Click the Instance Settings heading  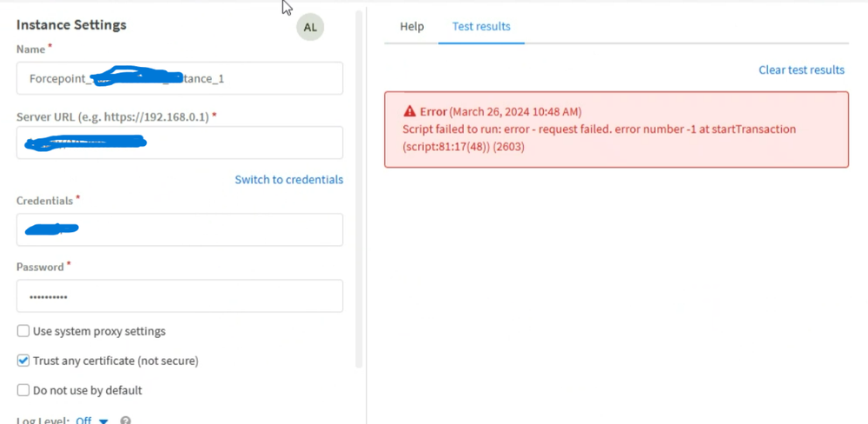(x=71, y=25)
